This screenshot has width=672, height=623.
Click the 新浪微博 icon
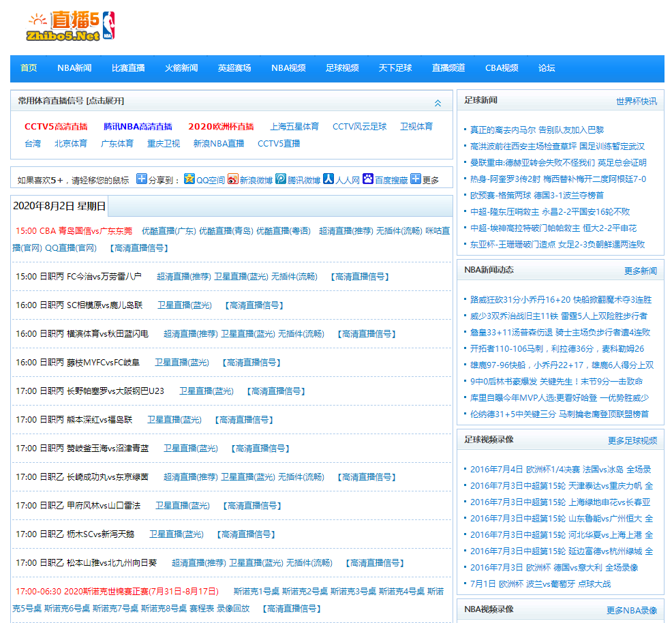232,179
